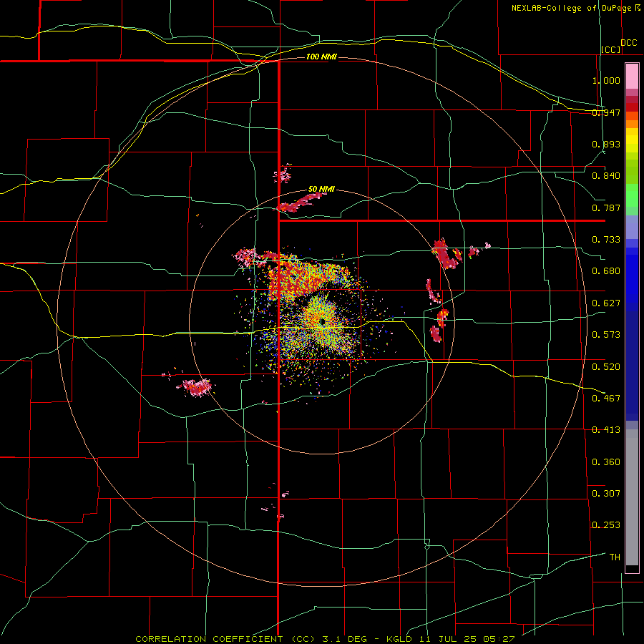Viewport: 644px width, 644px height.
Task: Select the 0.307 scale value
Action: [x=606, y=493]
